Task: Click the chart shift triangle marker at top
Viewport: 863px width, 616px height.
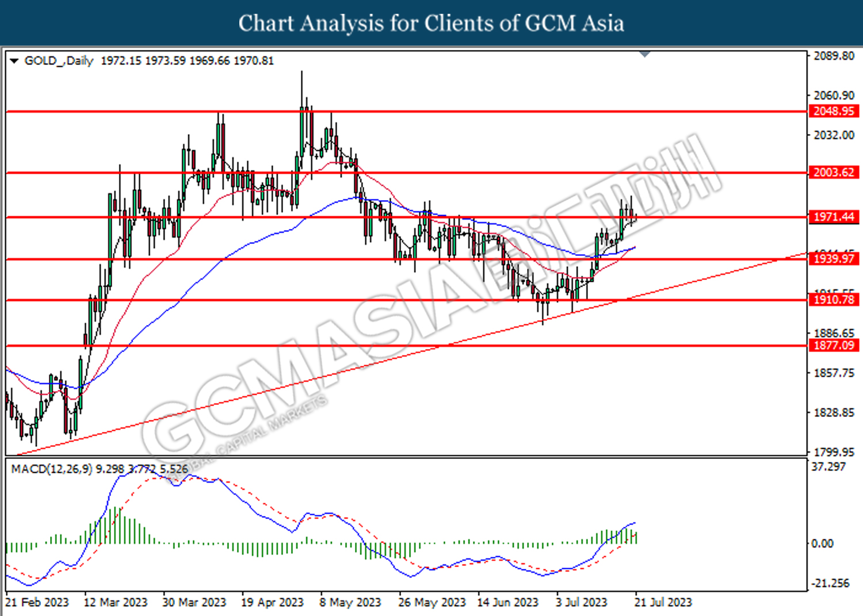Action: coord(645,54)
